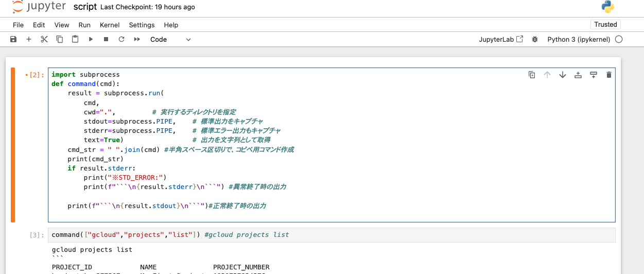Paste cell from clipboard icon

(x=75, y=39)
